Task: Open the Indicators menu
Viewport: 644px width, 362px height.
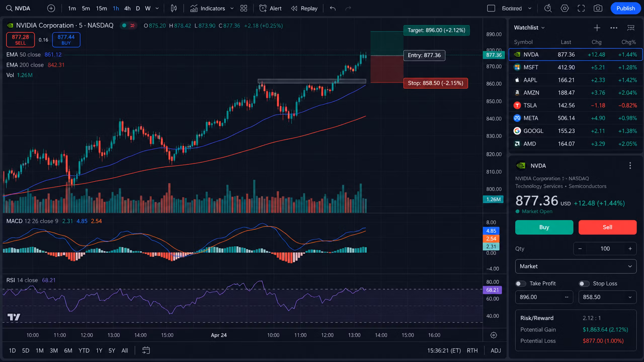Action: (208, 8)
